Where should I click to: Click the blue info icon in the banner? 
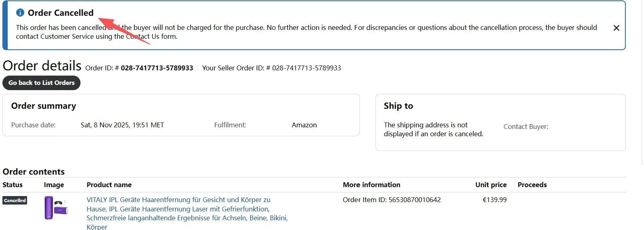tap(20, 13)
